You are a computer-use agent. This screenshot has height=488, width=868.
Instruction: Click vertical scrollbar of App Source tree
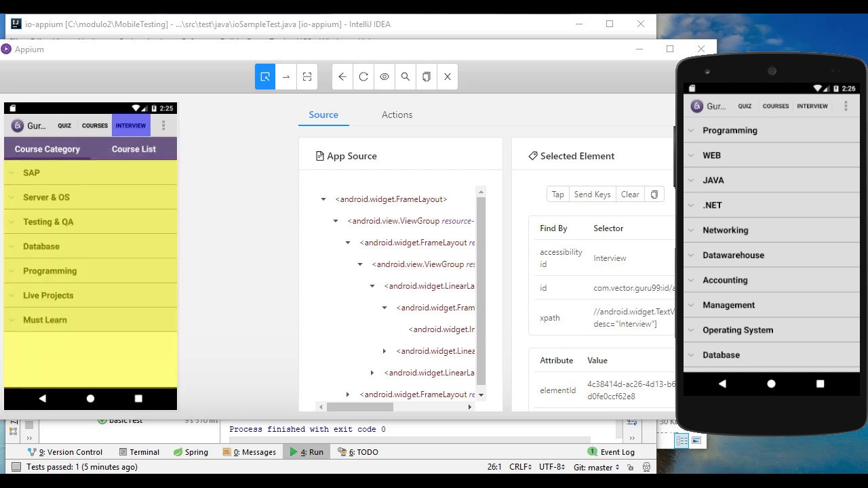(481, 291)
